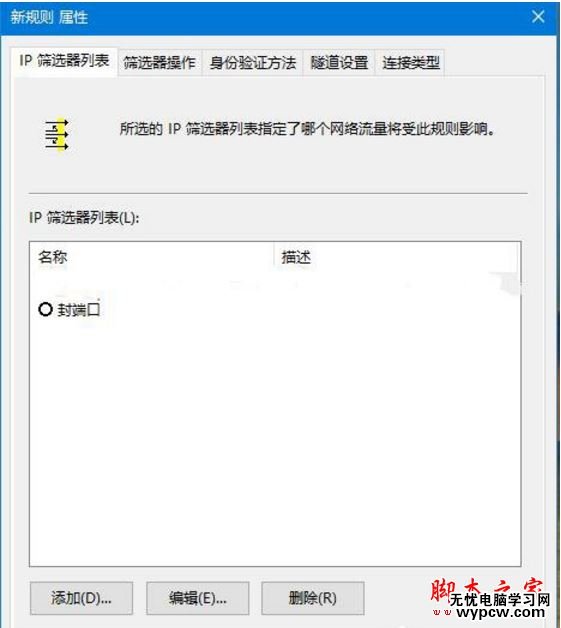Select the 封端口 radio button

click(x=45, y=309)
